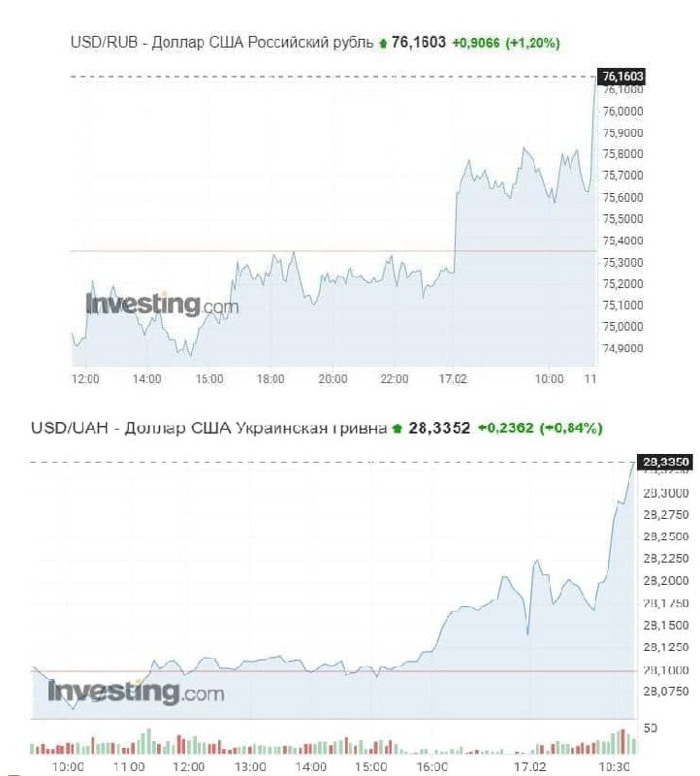Open the USD/UAH pair title link
Image resolution: width=700 pixels, height=776 pixels.
(207, 428)
